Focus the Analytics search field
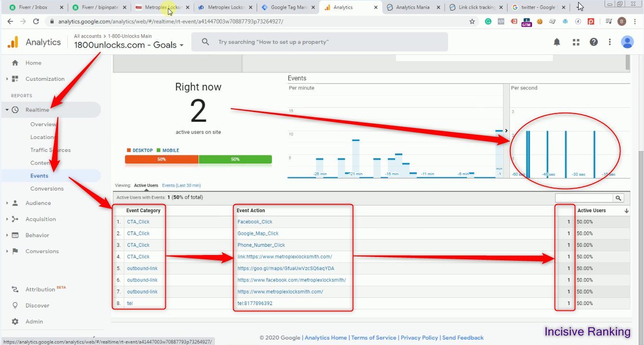 pyautogui.click(x=320, y=42)
